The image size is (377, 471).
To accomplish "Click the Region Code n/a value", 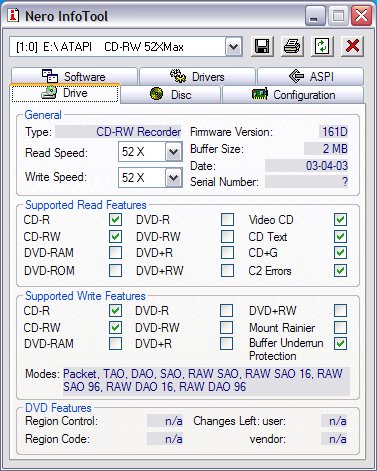I will [165, 439].
